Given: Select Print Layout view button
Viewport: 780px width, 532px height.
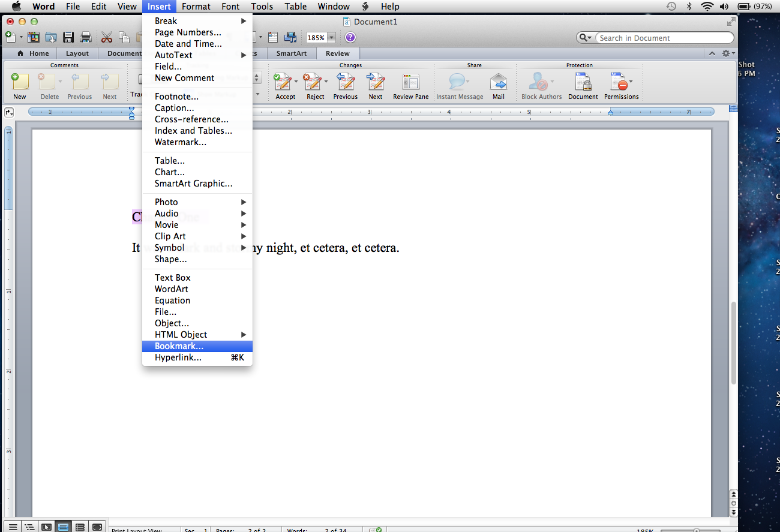Looking at the screenshot, I should [64, 527].
